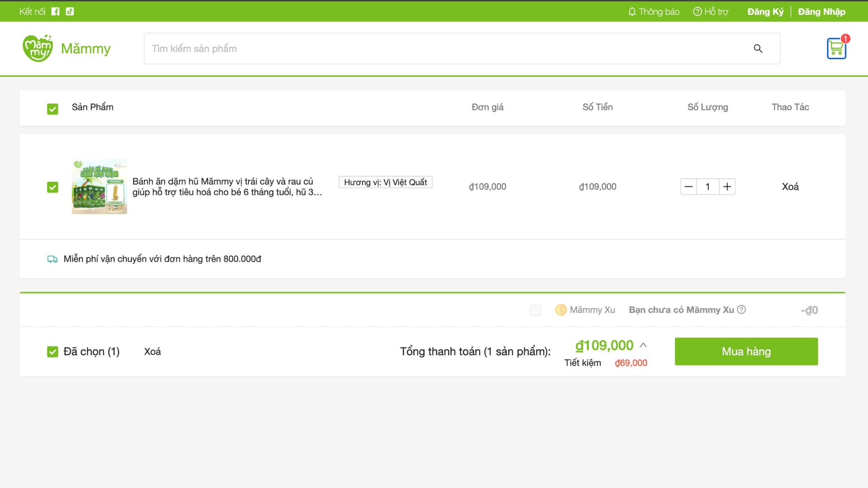The image size is (868, 488).
Task: Open the TikTok page icon
Action: point(70,12)
